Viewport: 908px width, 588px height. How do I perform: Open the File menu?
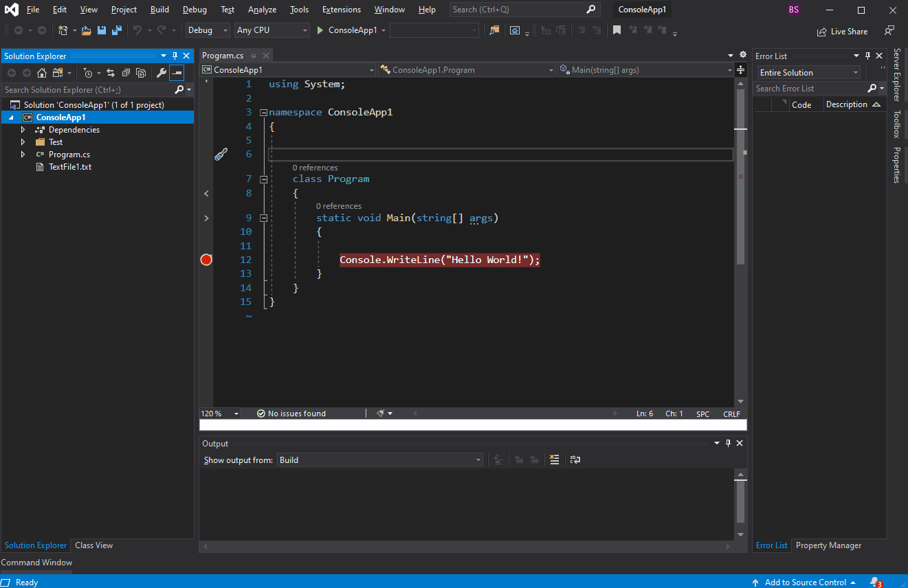33,10
